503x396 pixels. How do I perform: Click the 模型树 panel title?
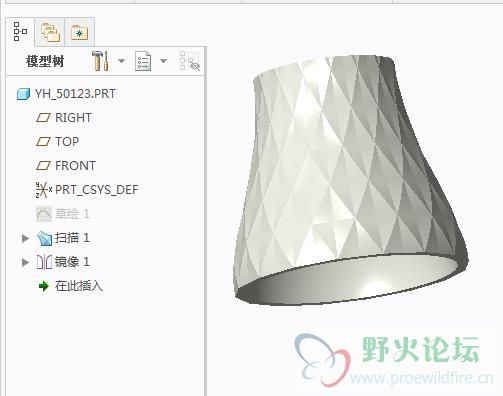[45, 61]
